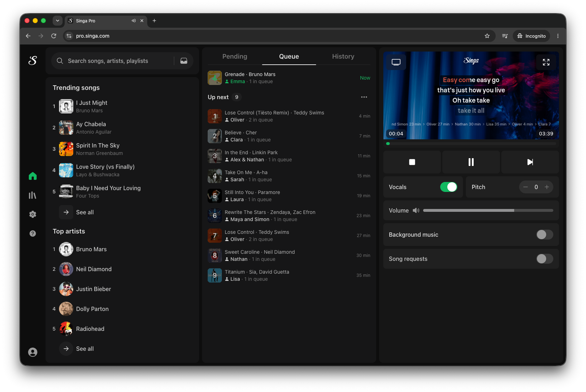Adjust the Volume slider
Viewport: 586px width, 392px height.
point(488,210)
